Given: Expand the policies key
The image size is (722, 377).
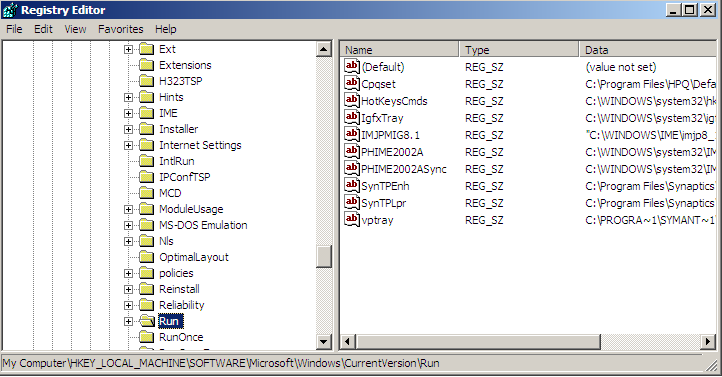Looking at the screenshot, I should (128, 273).
